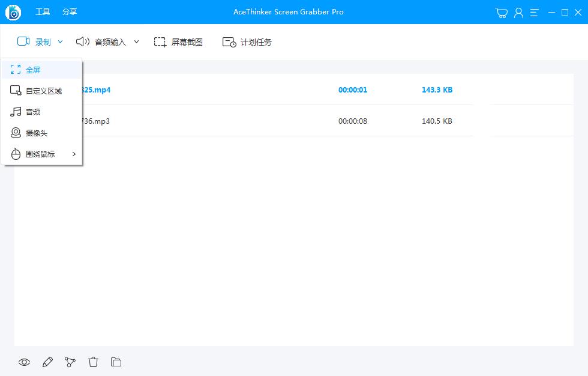Open the shopping cart icon
The image size is (588, 376).
[502, 13]
